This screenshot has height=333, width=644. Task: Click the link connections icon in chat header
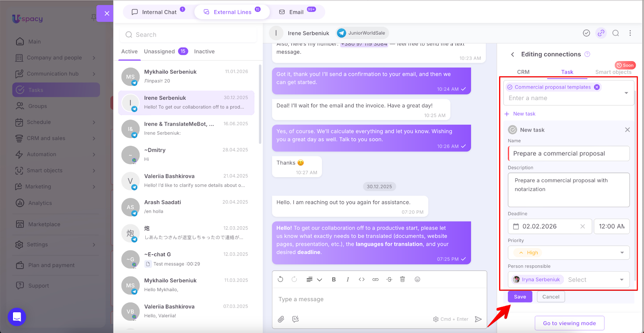[x=601, y=33]
